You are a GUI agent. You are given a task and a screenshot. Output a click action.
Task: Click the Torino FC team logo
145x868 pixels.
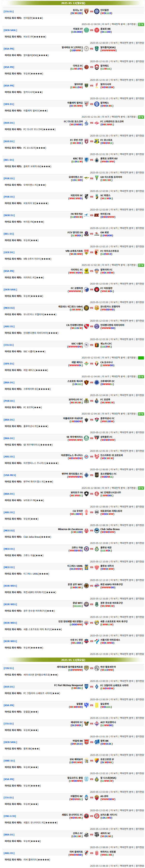coord(87,11)
